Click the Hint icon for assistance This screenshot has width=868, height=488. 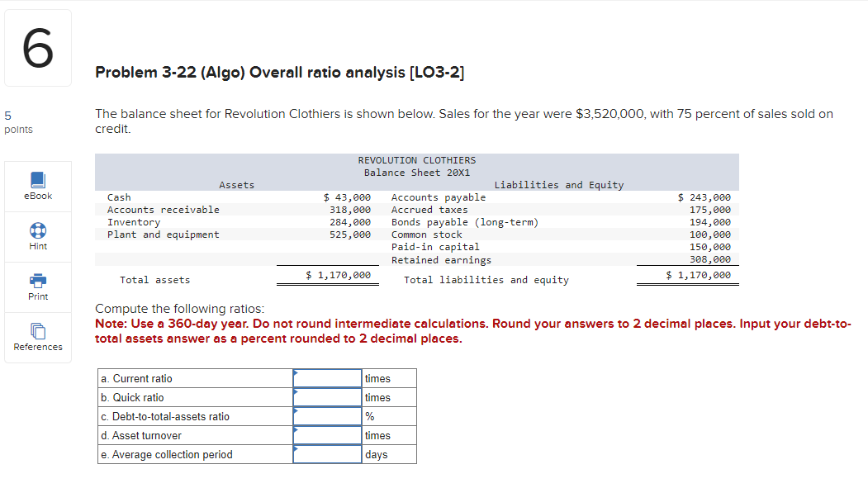tap(37, 237)
